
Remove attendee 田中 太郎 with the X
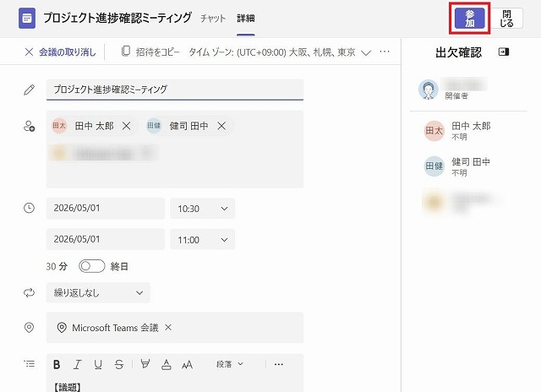(126, 126)
